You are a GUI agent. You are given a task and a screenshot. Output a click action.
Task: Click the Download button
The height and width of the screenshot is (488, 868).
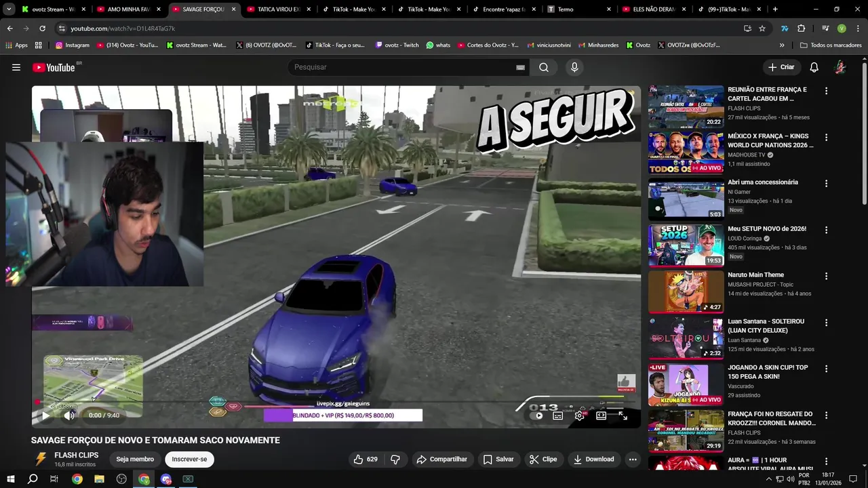point(593,459)
